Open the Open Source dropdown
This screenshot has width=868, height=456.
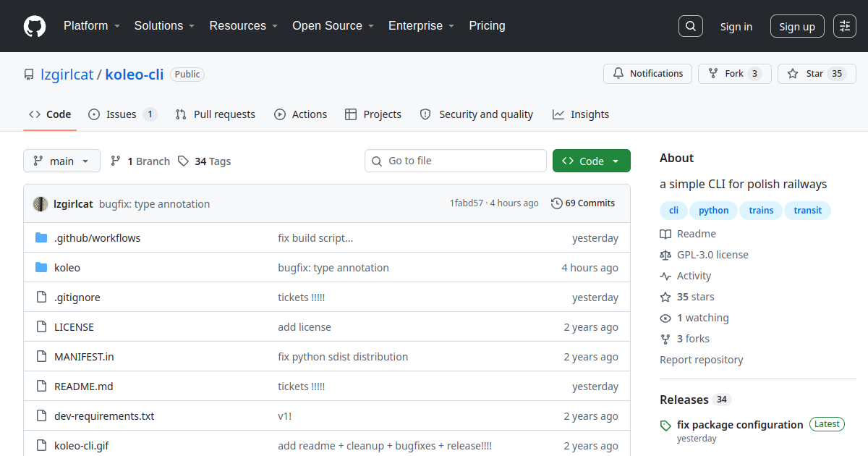(333, 25)
